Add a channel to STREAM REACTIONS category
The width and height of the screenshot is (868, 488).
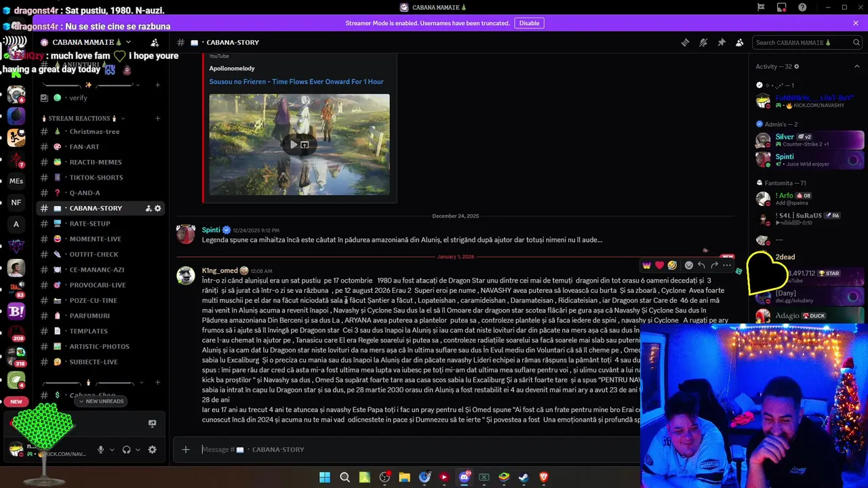(157, 118)
